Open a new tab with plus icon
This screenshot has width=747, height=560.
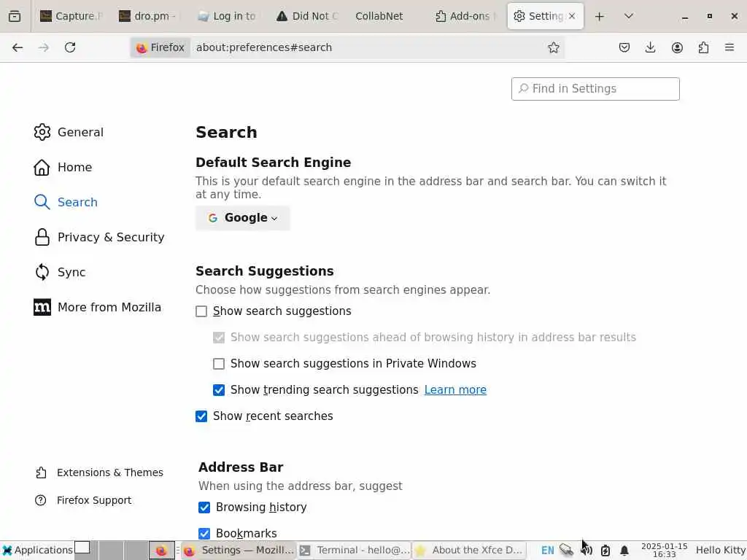[600, 16]
